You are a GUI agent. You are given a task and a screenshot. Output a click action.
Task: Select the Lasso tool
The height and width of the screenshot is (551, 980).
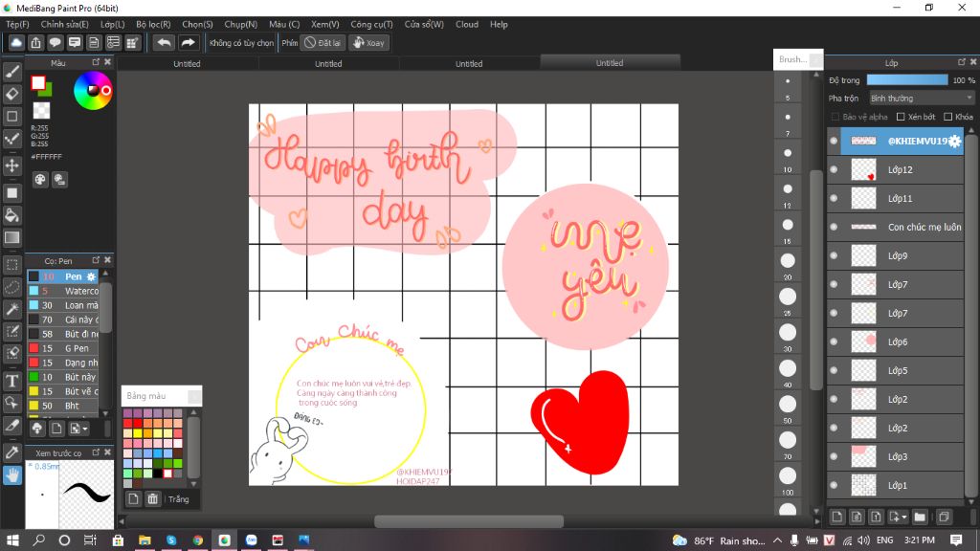point(11,287)
